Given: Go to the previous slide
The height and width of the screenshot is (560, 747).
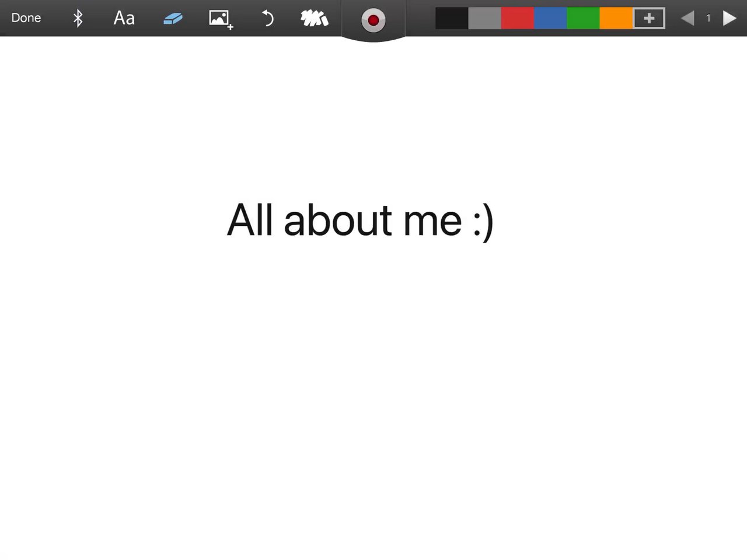Looking at the screenshot, I should tap(687, 18).
